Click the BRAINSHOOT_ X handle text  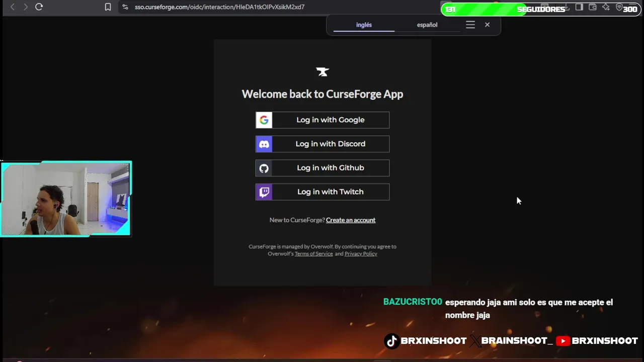pos(517,341)
